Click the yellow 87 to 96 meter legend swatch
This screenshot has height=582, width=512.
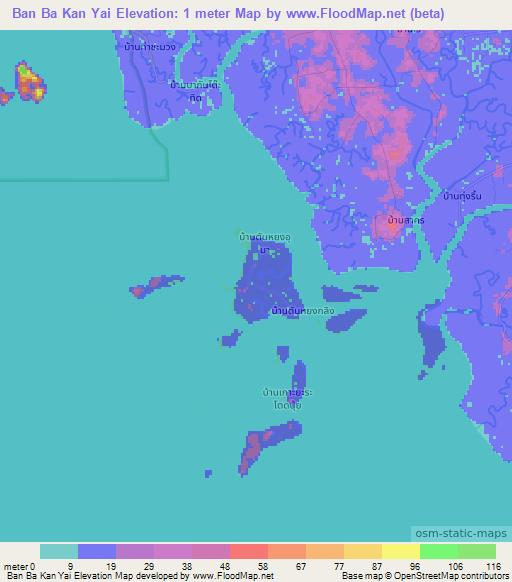401,551
